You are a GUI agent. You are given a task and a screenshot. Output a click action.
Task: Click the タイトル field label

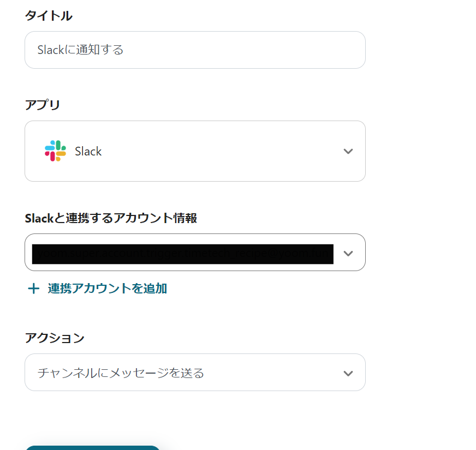(x=49, y=15)
